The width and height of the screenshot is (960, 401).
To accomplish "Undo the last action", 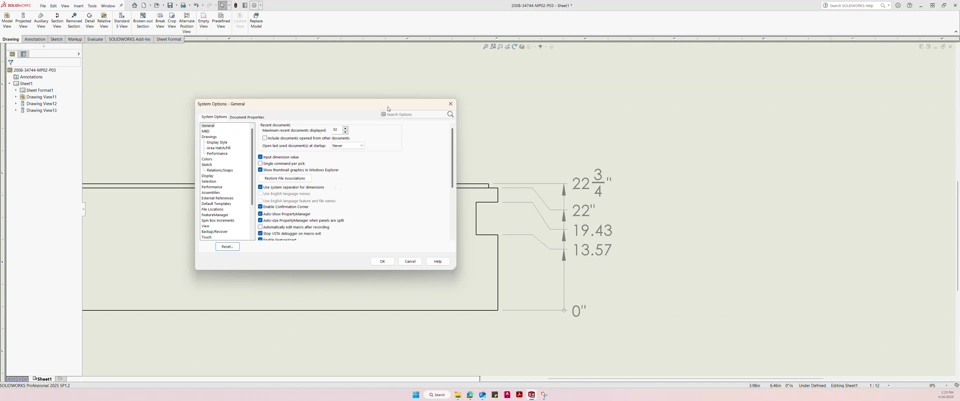I will pos(196,5).
